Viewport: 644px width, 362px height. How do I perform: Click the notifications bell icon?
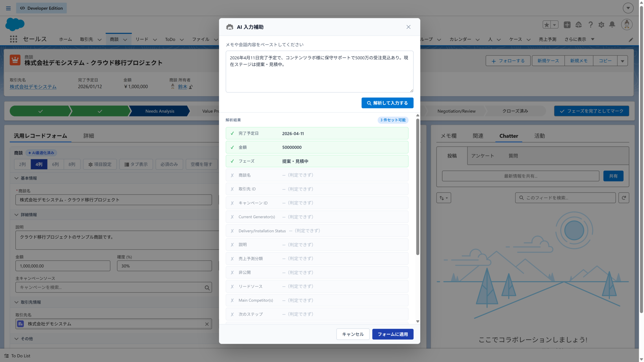[612, 25]
